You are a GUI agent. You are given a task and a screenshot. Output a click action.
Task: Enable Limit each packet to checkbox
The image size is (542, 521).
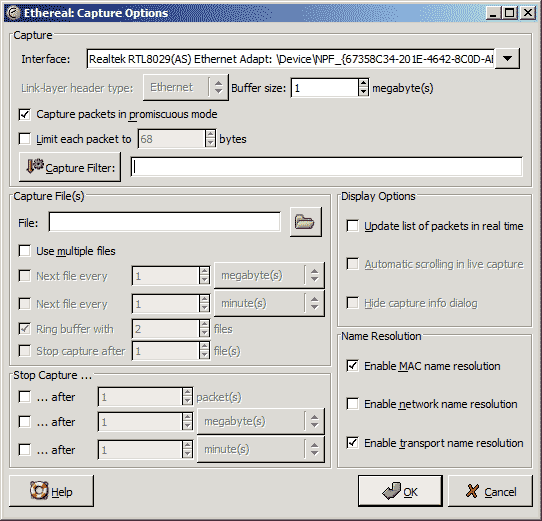pyautogui.click(x=25, y=139)
